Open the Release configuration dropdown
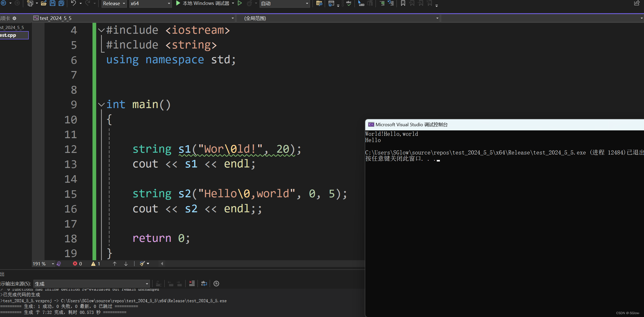Screen dimensions: 644x317 (x=114, y=3)
